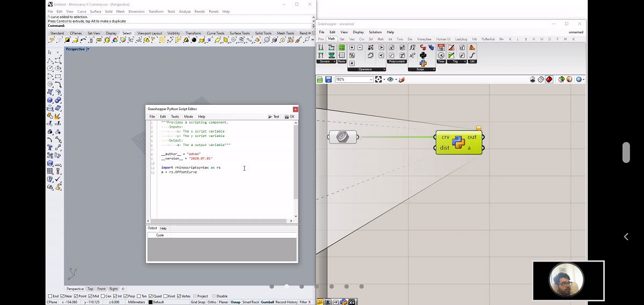The width and height of the screenshot is (644, 305).
Task: Switch to the Curve Tools toolbar tab
Action: point(215,33)
